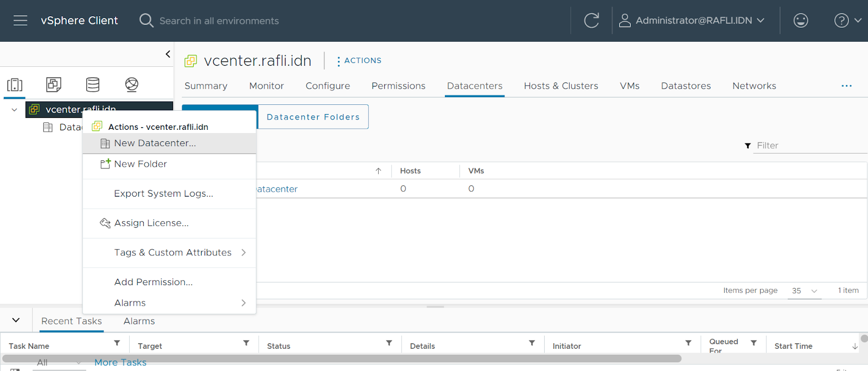Open the help question mark menu
This screenshot has width=868, height=371.
click(x=841, y=21)
